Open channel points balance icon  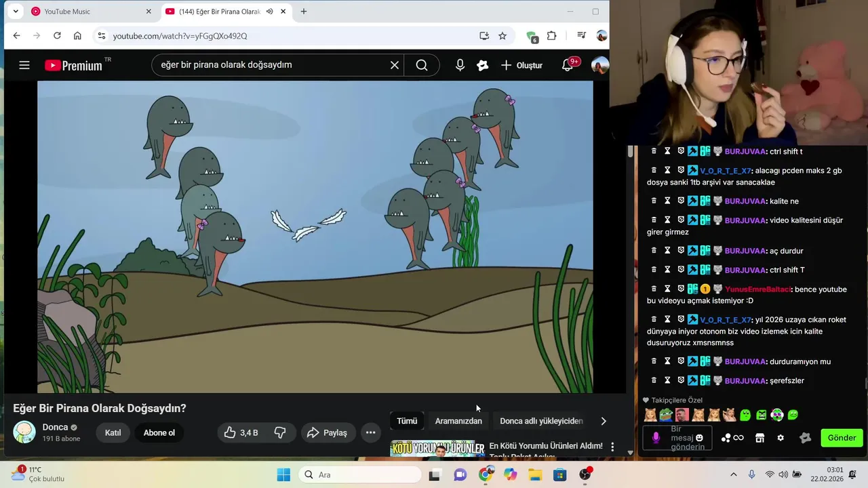click(x=732, y=438)
